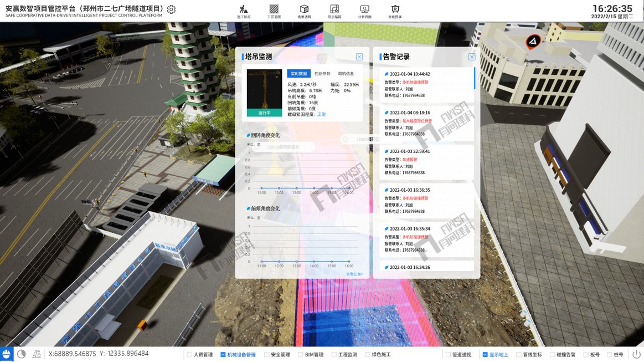Viewport: 644px width, 362px height.
Task: Click the 幅度 22.59米 reading
Action: 344,85
